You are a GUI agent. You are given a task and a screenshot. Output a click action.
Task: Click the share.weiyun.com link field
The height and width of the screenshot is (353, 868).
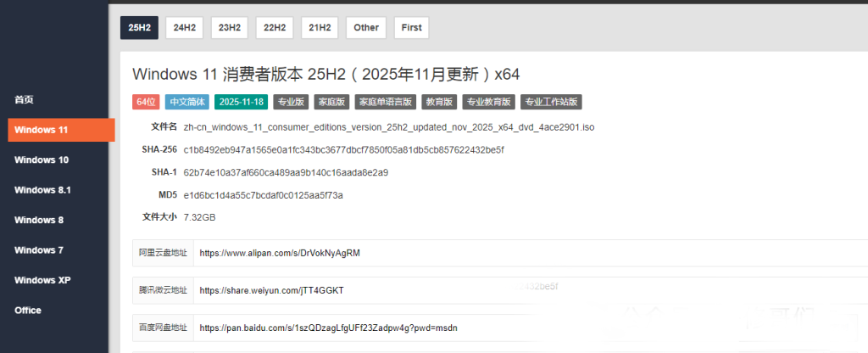click(531, 290)
